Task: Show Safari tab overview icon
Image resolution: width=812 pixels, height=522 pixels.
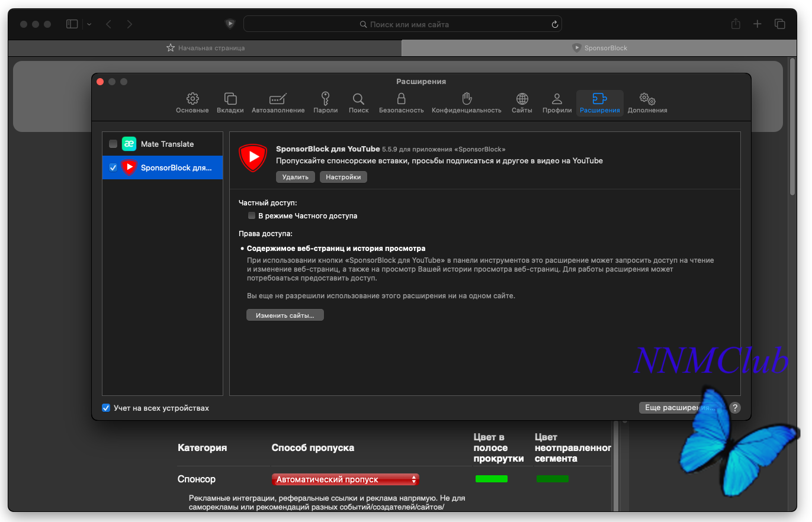Action: pos(780,24)
